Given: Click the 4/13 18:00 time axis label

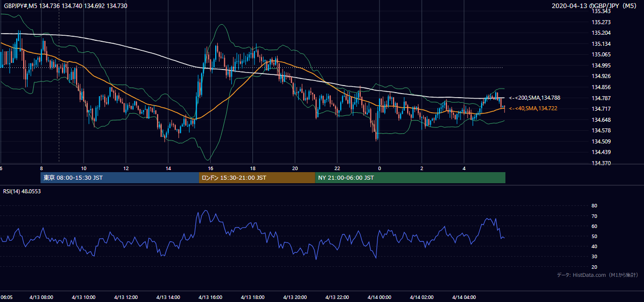Looking at the screenshot, I should point(253,297).
